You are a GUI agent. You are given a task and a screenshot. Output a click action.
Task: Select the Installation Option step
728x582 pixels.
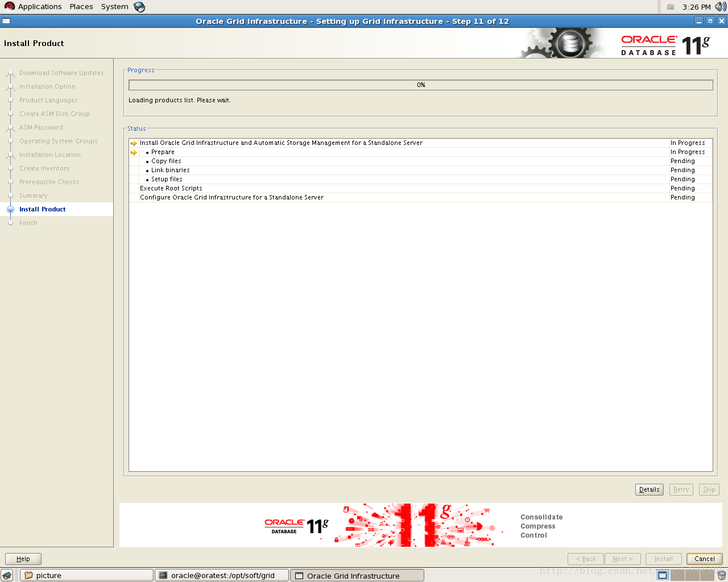coord(47,86)
